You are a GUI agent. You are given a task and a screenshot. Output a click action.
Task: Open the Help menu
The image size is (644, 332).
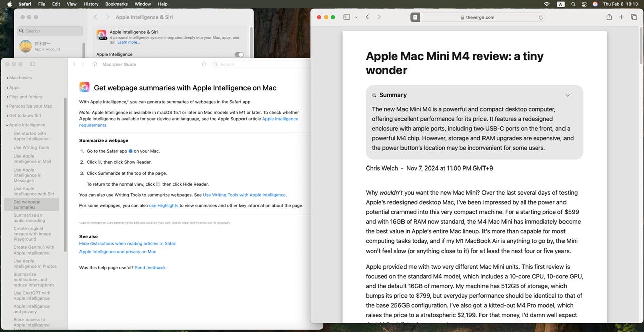(x=163, y=4)
